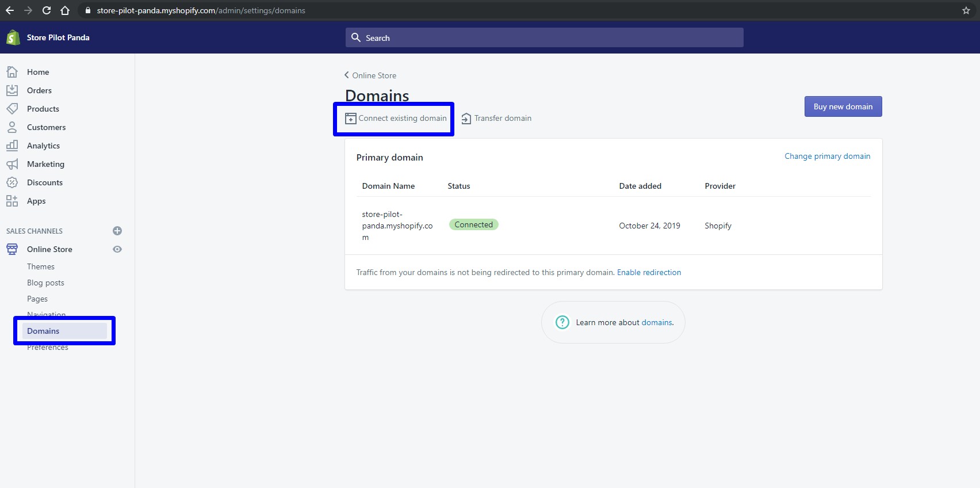
Task: Click the Shopify logo icon
Action: [13, 37]
